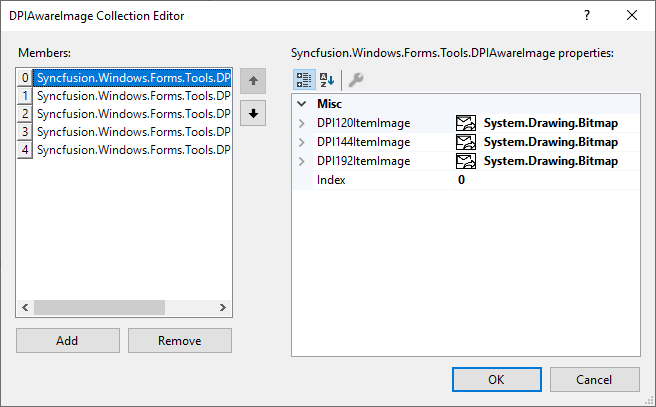This screenshot has height=407, width=656.
Task: Add a new collection member
Action: [x=67, y=340]
